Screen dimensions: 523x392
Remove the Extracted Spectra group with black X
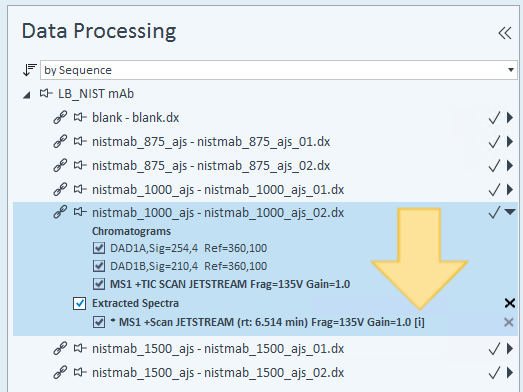[x=510, y=303]
